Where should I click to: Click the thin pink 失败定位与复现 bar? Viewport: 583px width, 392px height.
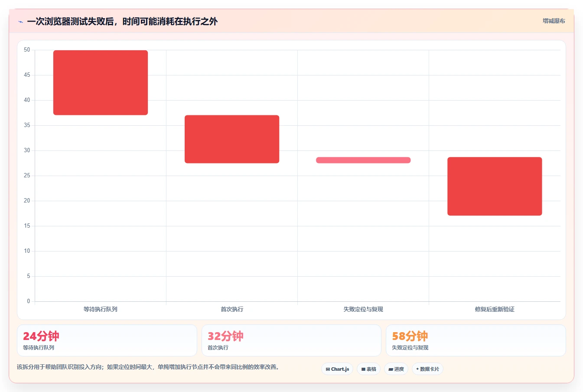363,160
